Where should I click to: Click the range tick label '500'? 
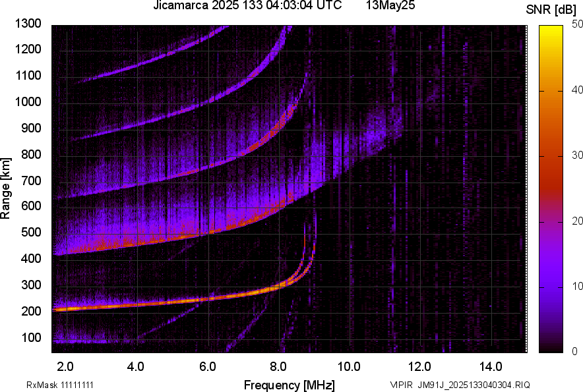pyautogui.click(x=31, y=233)
